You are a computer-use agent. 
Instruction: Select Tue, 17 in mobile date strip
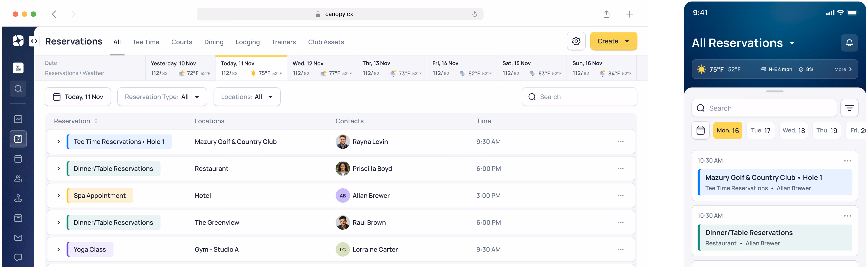click(x=760, y=130)
